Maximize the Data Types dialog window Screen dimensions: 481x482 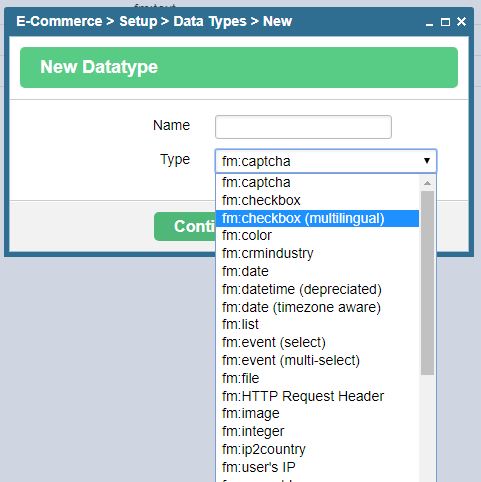coord(445,22)
